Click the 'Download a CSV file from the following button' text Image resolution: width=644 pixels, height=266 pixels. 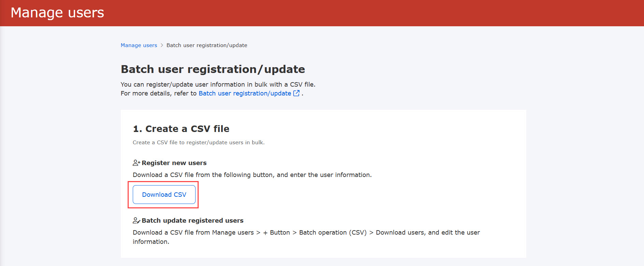pyautogui.click(x=252, y=175)
